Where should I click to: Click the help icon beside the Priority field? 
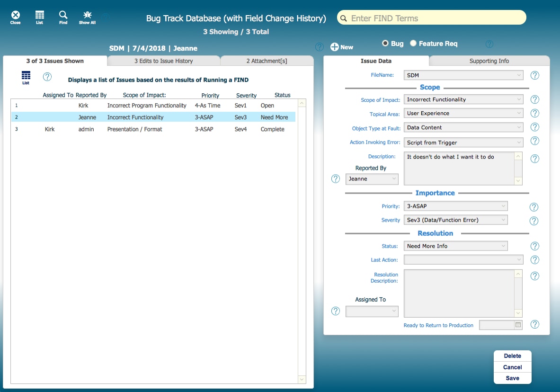(x=534, y=207)
